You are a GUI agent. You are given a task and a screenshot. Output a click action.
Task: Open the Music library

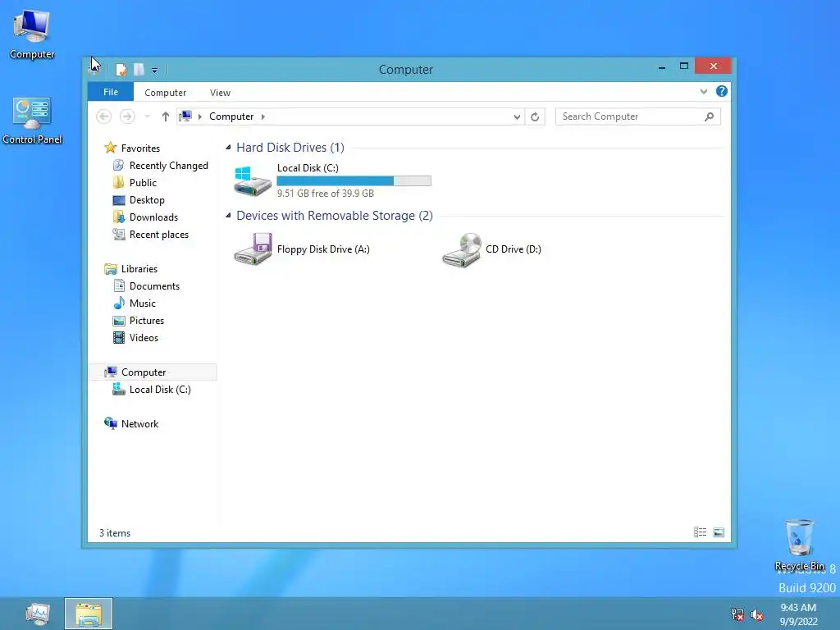point(142,304)
